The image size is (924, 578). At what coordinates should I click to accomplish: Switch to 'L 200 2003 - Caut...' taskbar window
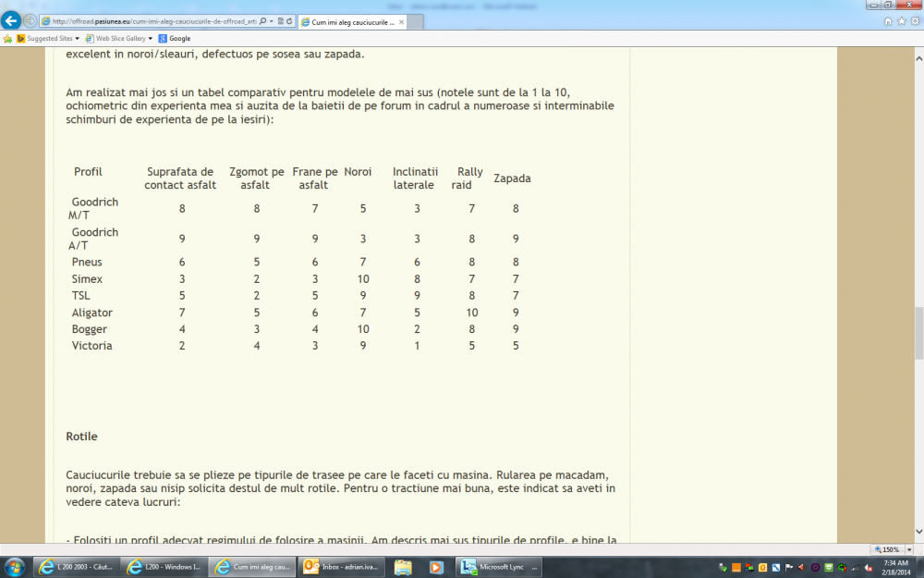click(76, 567)
